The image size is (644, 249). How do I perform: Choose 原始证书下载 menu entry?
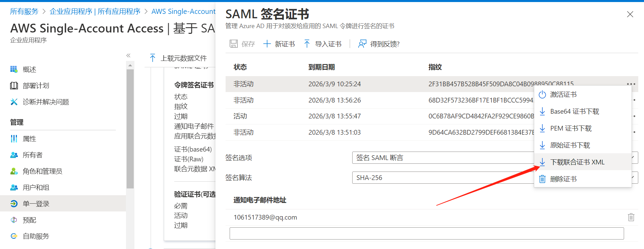[583, 145]
